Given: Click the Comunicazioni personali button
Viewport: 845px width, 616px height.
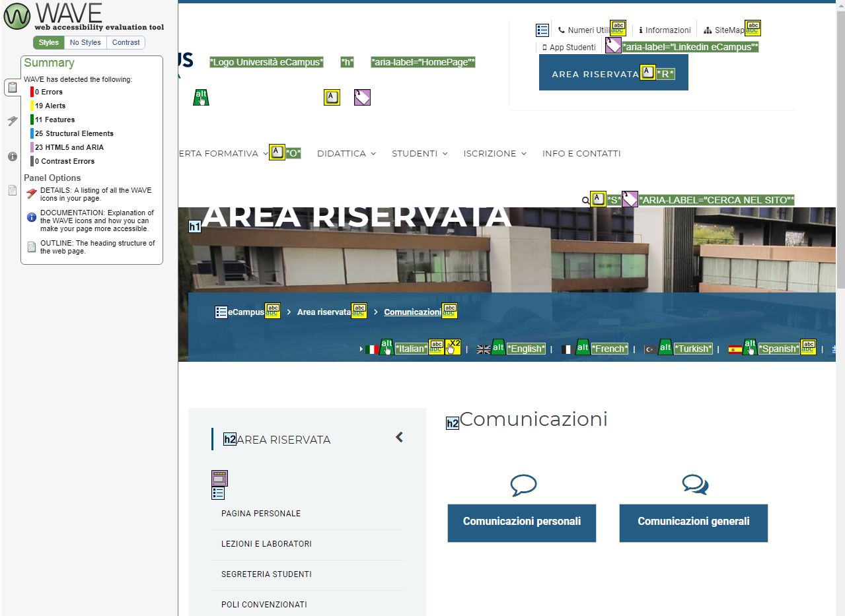Looking at the screenshot, I should [x=522, y=523].
